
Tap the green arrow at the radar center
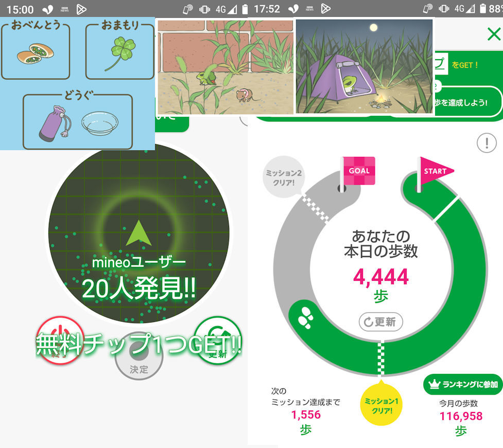click(138, 233)
